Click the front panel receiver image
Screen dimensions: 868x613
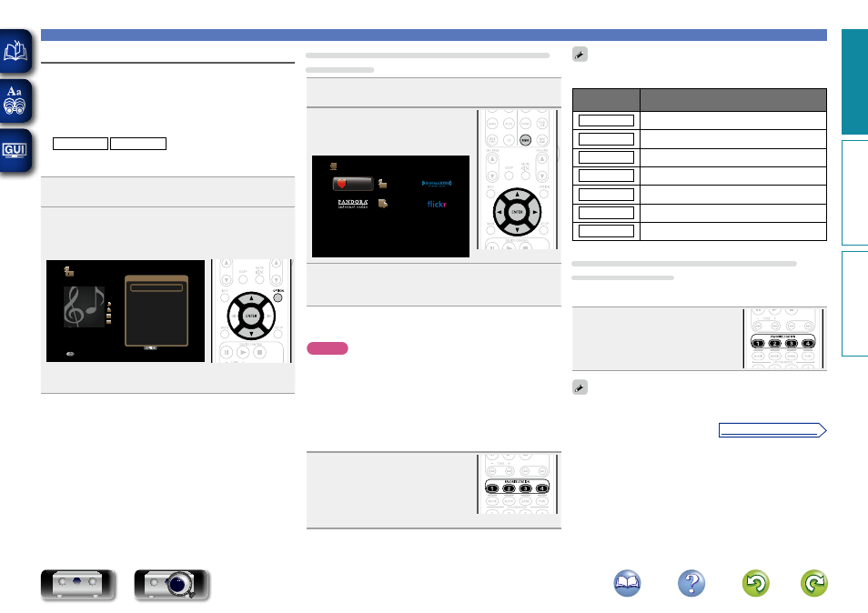(x=78, y=585)
